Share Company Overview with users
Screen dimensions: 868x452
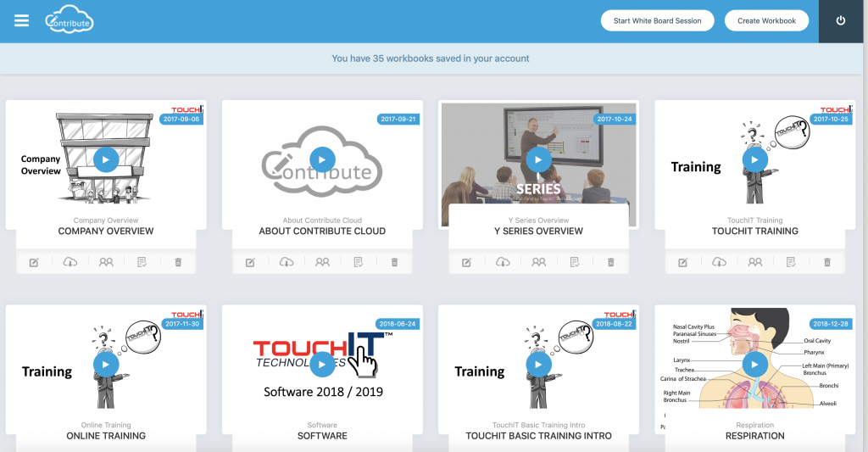pos(106,262)
